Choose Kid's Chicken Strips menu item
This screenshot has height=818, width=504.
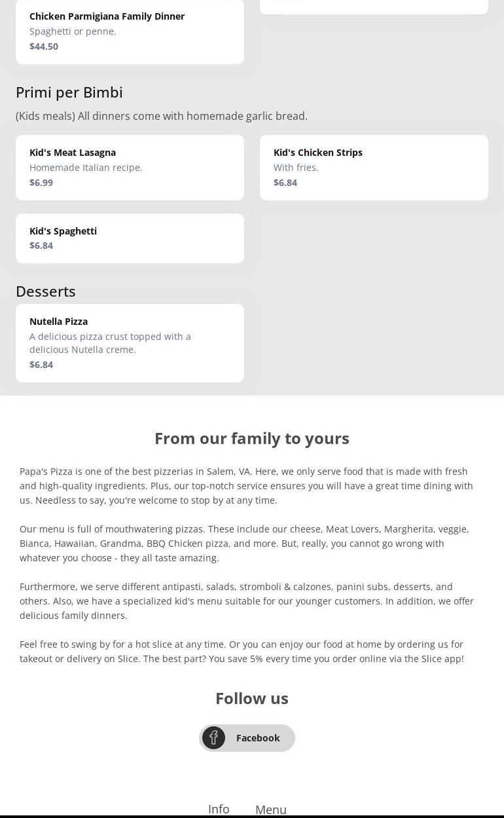pos(318,153)
